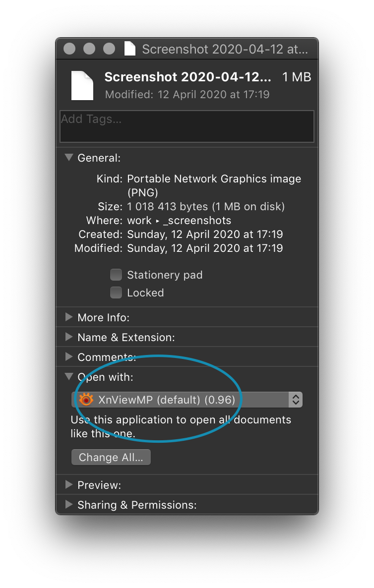Viewport: 374px width, 588px height.
Task: Expand the Name & Extension section
Action: tap(69, 337)
